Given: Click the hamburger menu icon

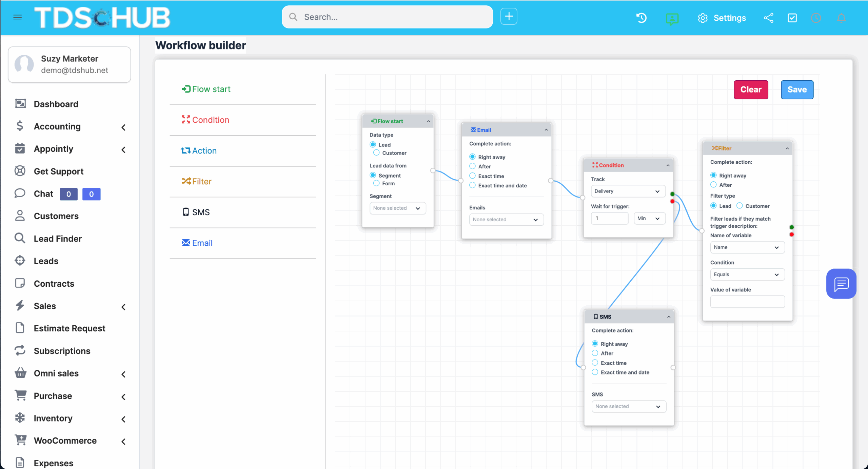Looking at the screenshot, I should [x=17, y=17].
